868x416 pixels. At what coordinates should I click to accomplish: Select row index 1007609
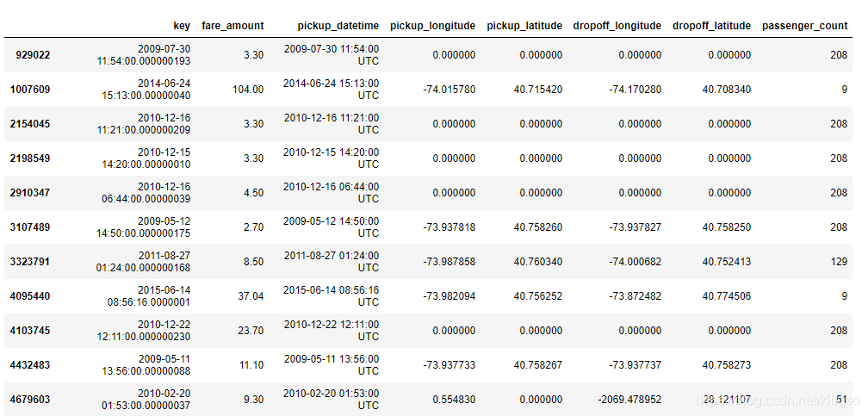tap(30, 90)
